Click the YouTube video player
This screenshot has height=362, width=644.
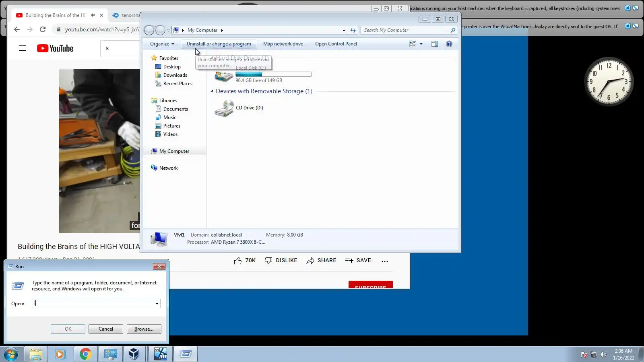pyautogui.click(x=99, y=151)
